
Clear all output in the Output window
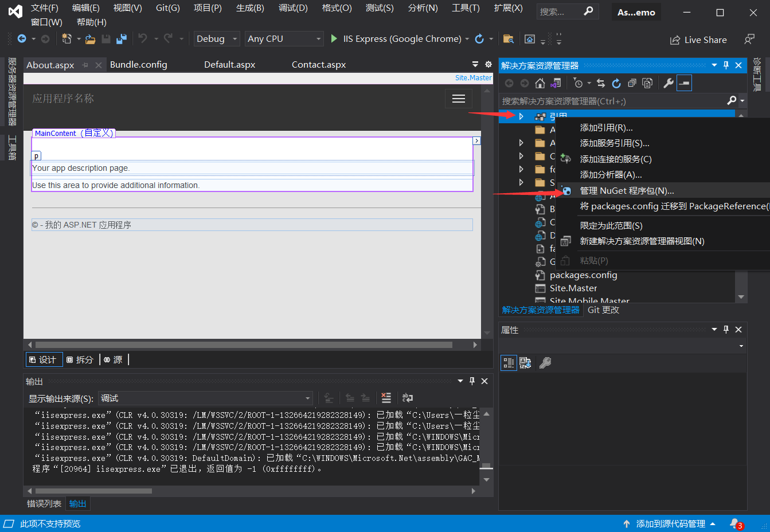[x=386, y=398]
